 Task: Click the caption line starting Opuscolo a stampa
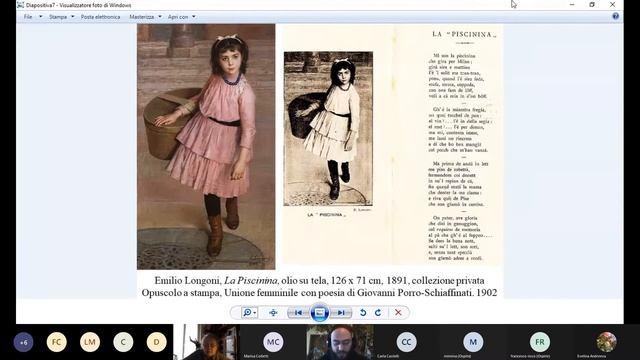[x=320, y=293]
